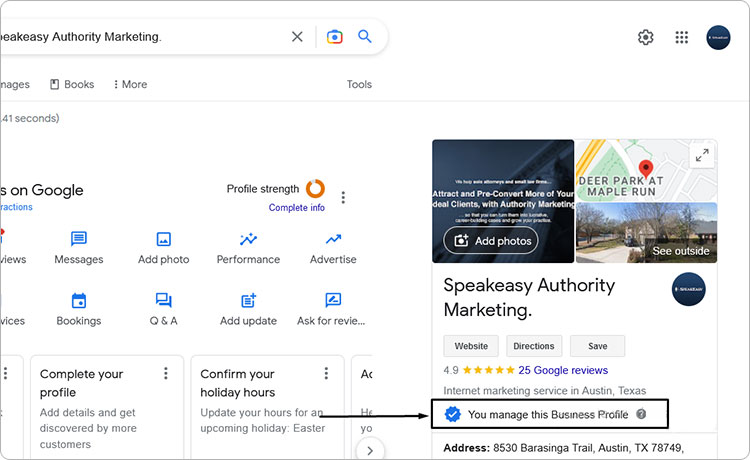The image size is (750, 460).
Task: Click the Speakeasy Authority Marketing business title
Action: point(529,297)
